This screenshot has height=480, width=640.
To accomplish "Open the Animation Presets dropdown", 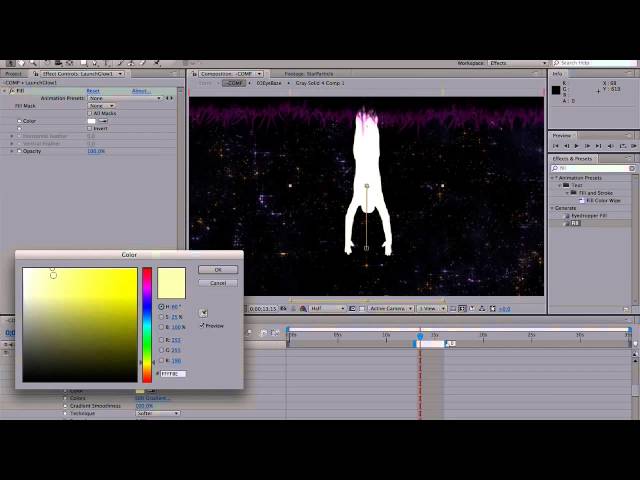I will point(125,98).
